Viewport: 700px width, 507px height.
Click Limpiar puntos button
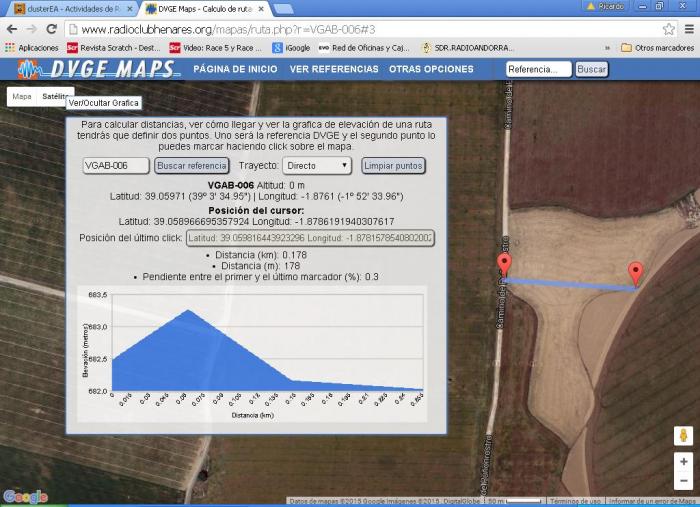(393, 166)
